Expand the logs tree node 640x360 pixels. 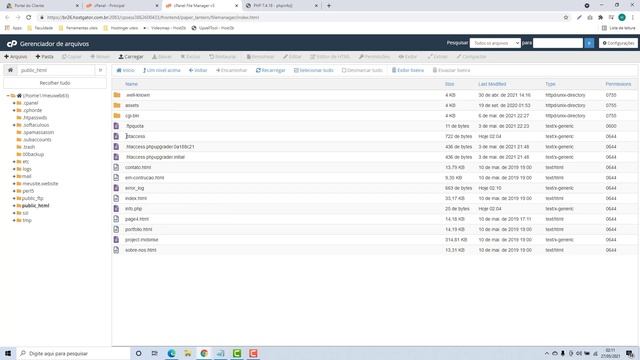click(14, 169)
